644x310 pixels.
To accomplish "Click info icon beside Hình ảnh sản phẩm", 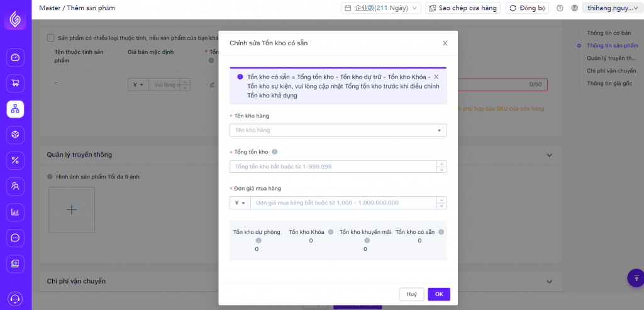I will 50,177.
